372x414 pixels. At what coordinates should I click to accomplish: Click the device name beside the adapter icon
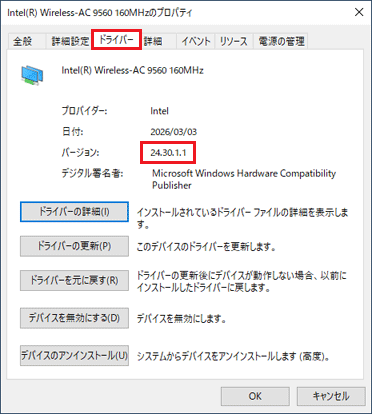pos(132,70)
